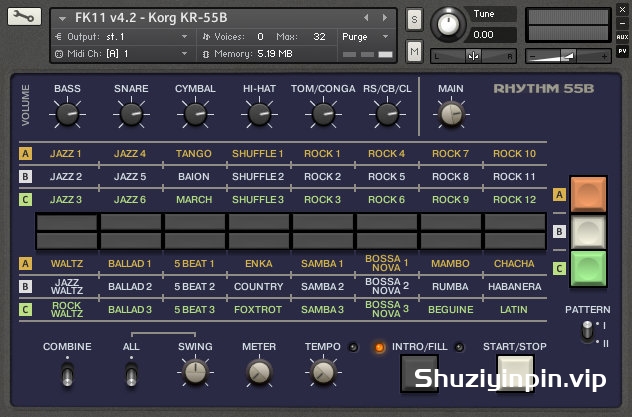This screenshot has height=417, width=632.
Task: Turn the TOM/CONGA volume knob
Action: 323,114
